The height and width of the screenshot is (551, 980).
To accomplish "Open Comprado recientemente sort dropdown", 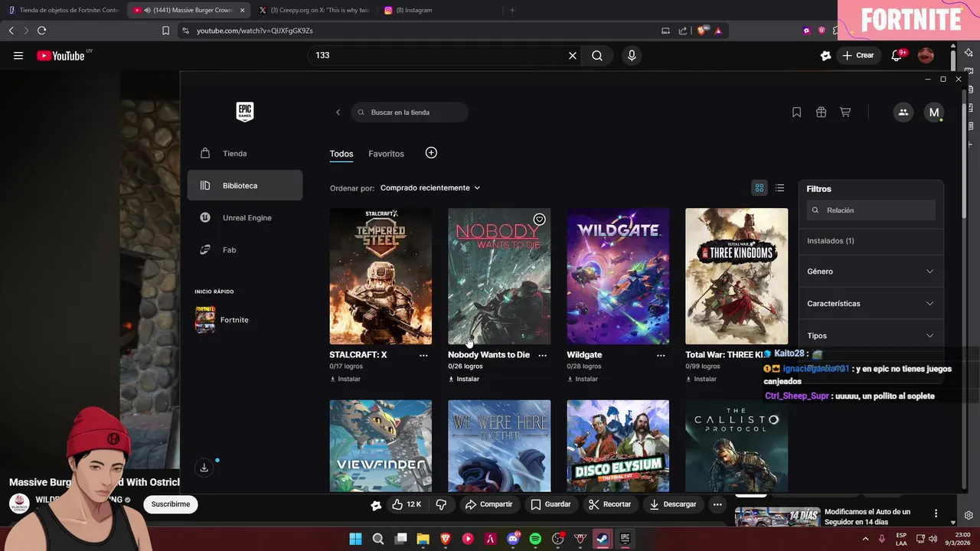I will pyautogui.click(x=430, y=187).
